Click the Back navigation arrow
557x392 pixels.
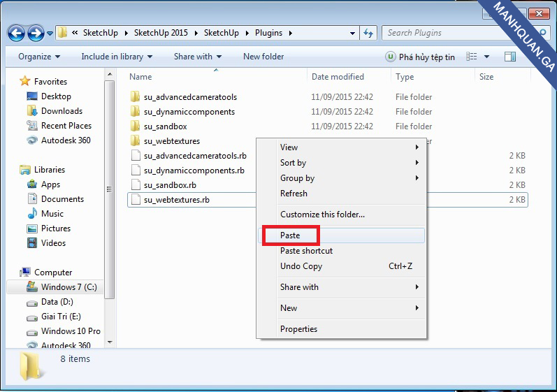[16, 34]
